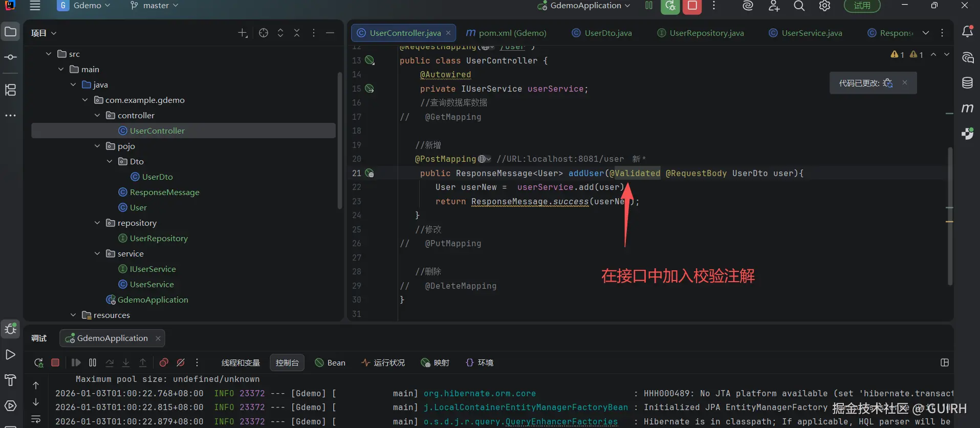Viewport: 980px width, 428px height.
Task: Open the Build hammer tool window
Action: (x=10, y=380)
